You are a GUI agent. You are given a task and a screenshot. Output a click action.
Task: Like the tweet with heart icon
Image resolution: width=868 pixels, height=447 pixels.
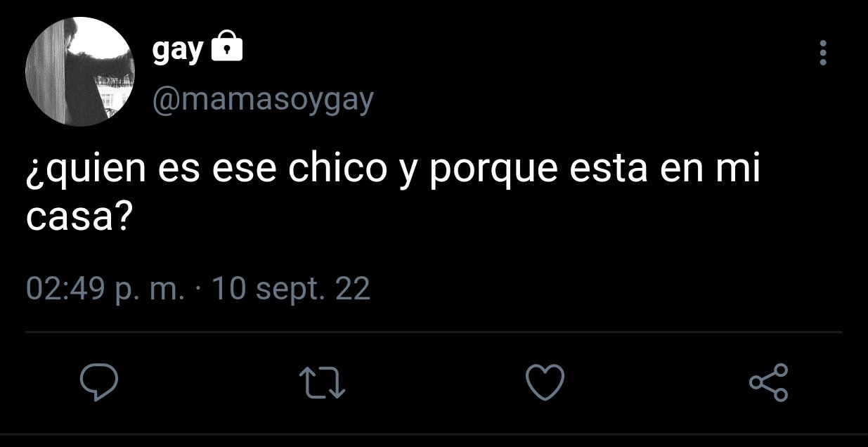click(x=545, y=382)
